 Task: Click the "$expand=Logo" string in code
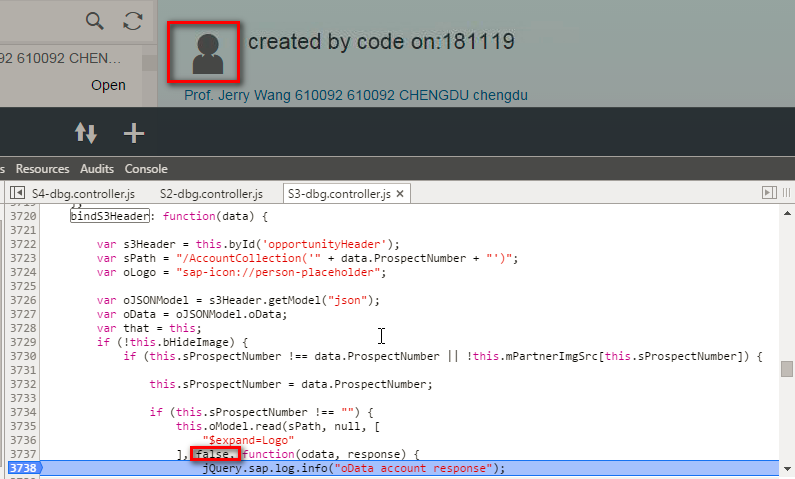tap(248, 440)
